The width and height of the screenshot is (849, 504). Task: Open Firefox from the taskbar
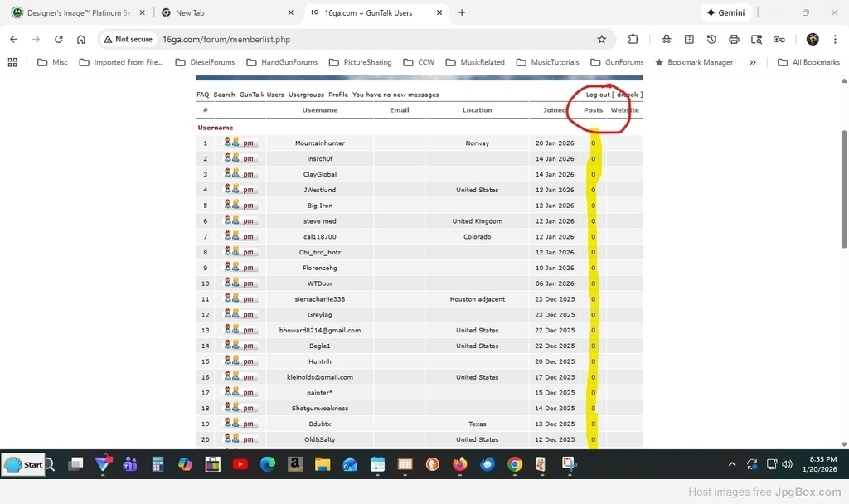point(459,464)
